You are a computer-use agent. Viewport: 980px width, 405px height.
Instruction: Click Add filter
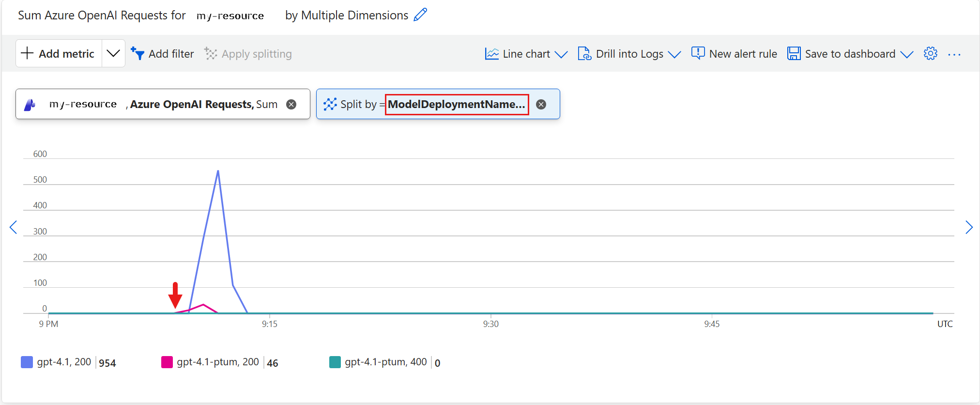pyautogui.click(x=162, y=54)
